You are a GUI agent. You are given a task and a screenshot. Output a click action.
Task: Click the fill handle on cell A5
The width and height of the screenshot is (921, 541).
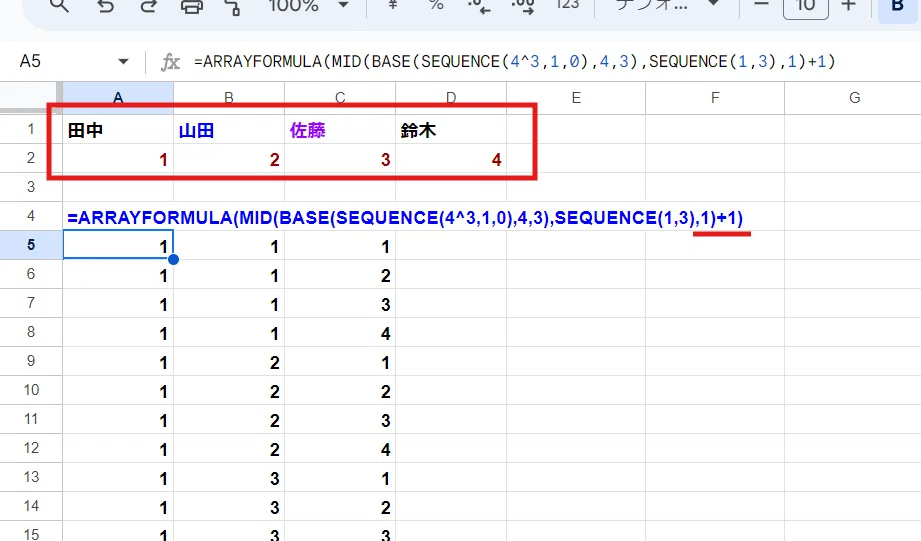tap(173, 259)
